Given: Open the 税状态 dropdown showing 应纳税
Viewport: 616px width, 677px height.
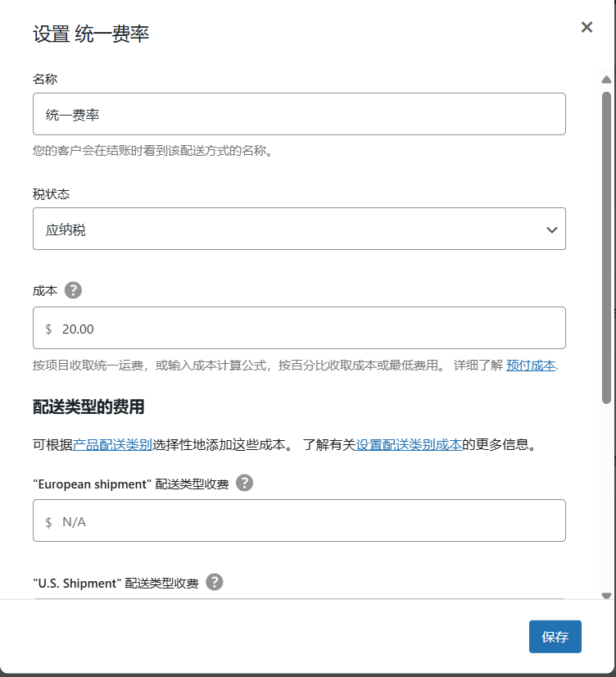Looking at the screenshot, I should point(299,229).
